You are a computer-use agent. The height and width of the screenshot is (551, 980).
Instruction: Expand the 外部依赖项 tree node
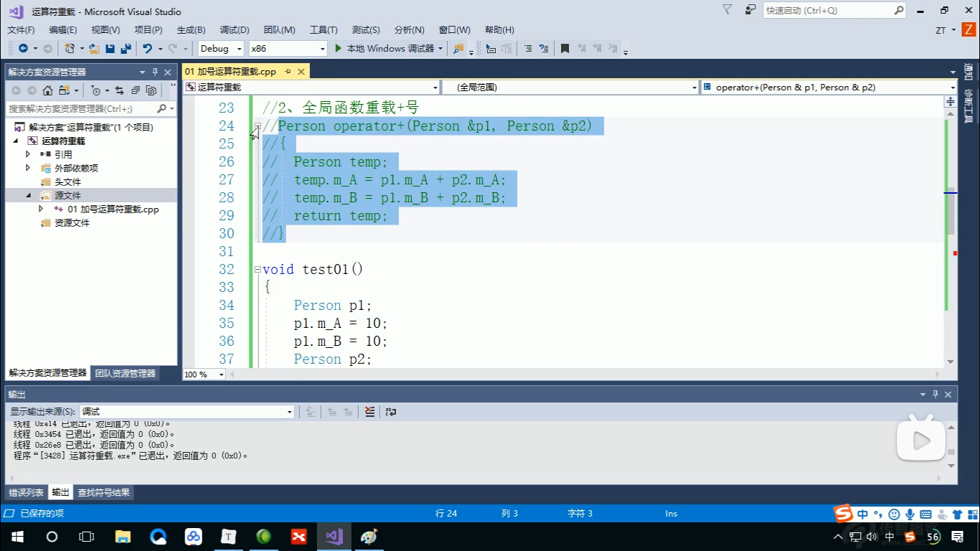(x=28, y=168)
